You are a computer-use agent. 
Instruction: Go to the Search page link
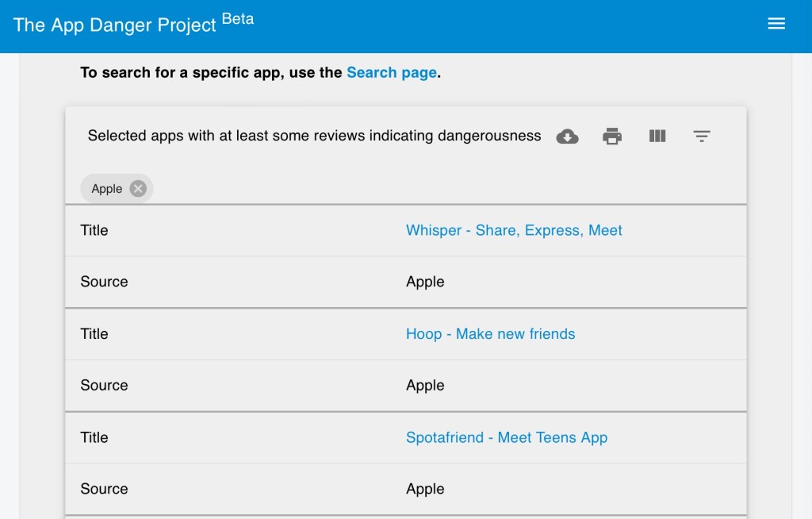point(392,72)
